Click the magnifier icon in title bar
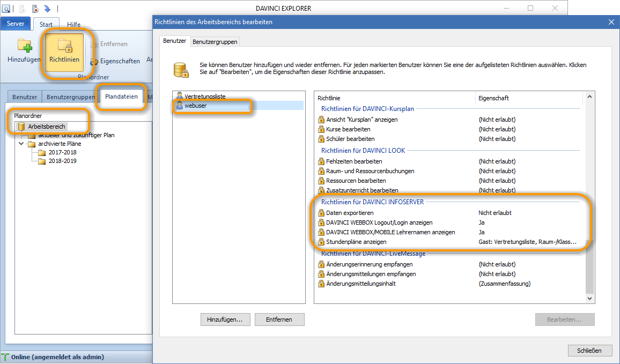Screen dimensions: 620x364 click(6, 9)
